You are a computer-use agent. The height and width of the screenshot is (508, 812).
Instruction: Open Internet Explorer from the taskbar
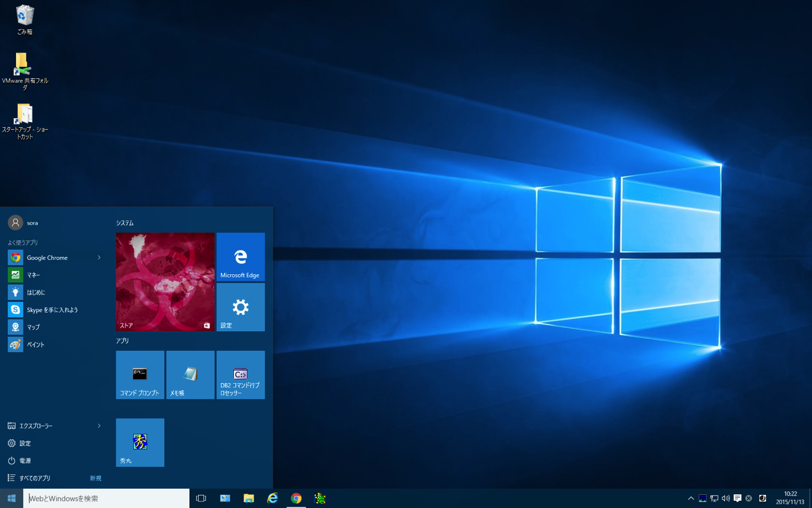[272, 498]
